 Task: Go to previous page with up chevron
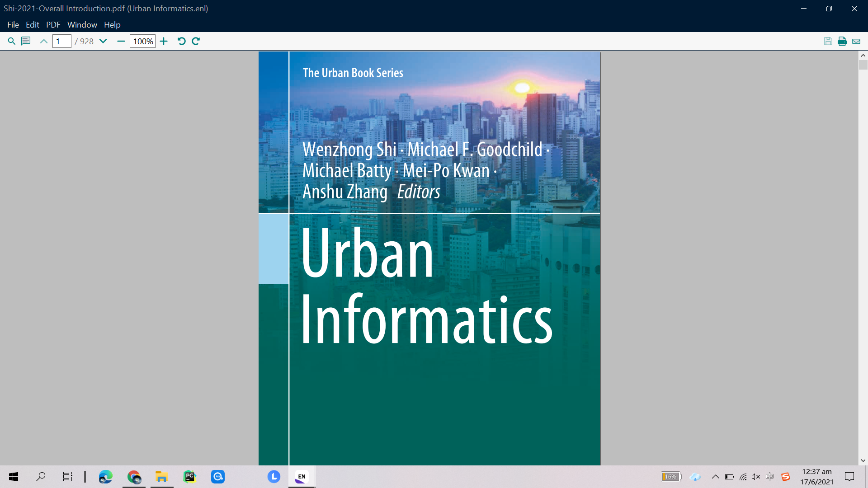click(44, 41)
